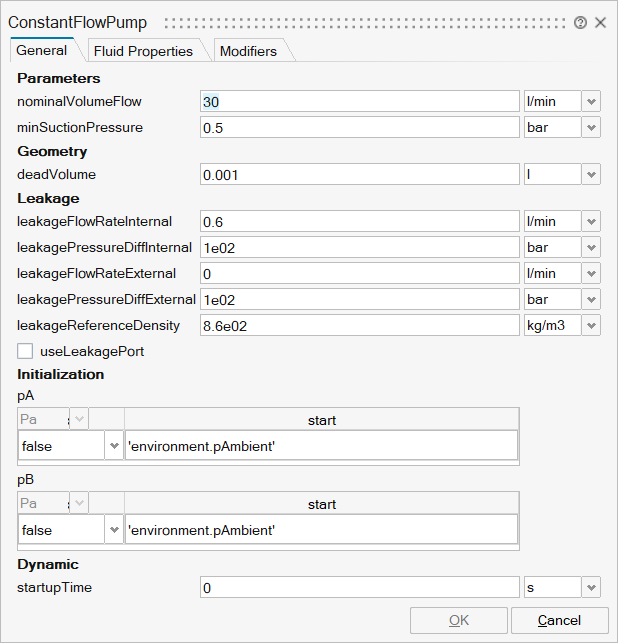
Task: Expand the pB fixed false dropdown
Action: [x=113, y=530]
